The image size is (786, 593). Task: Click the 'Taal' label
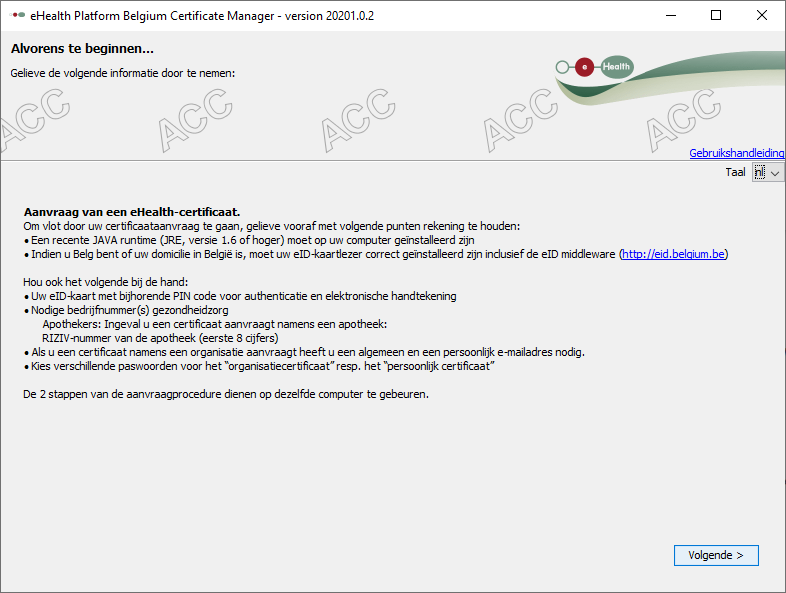736,173
